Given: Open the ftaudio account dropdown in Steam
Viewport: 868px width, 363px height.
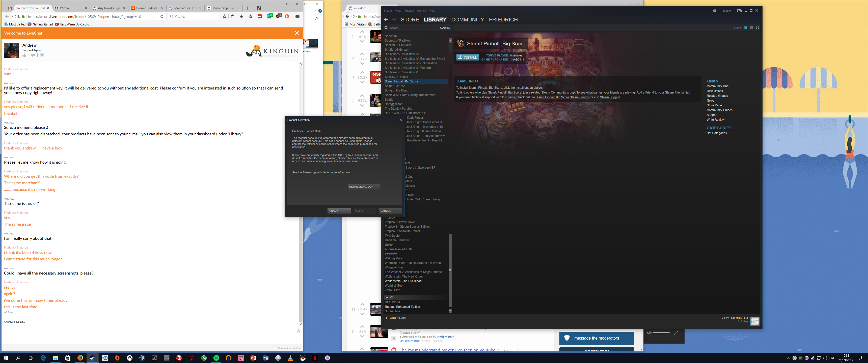Looking at the screenshot, I should coord(726,10).
